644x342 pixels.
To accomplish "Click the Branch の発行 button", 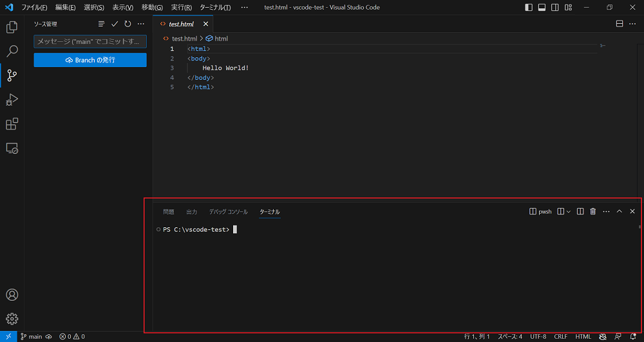I will point(90,60).
